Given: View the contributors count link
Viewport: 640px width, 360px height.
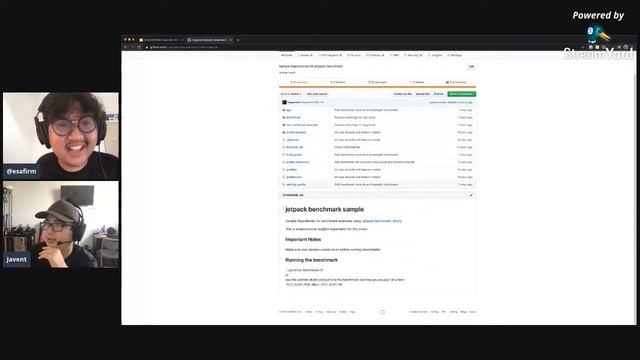Looking at the screenshot, I should tap(456, 82).
